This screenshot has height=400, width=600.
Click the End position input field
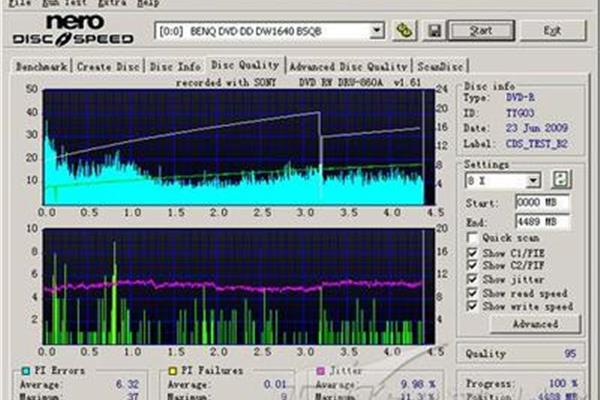542,222
